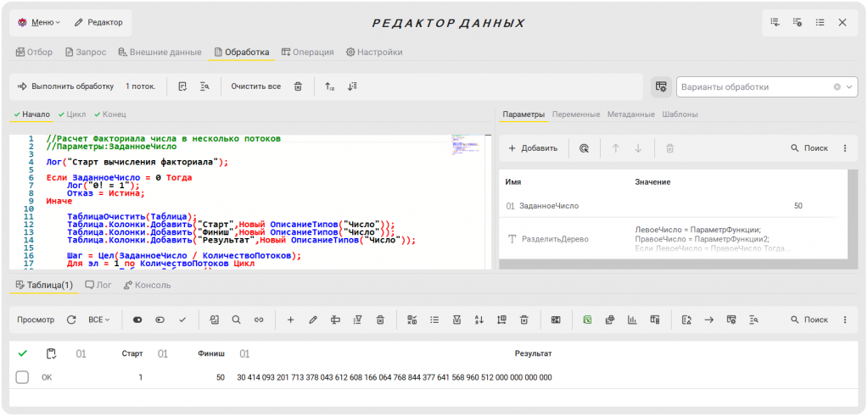The height and width of the screenshot is (417, 868).
Task: Click the right arrow icon in table toolbar
Action: click(709, 320)
